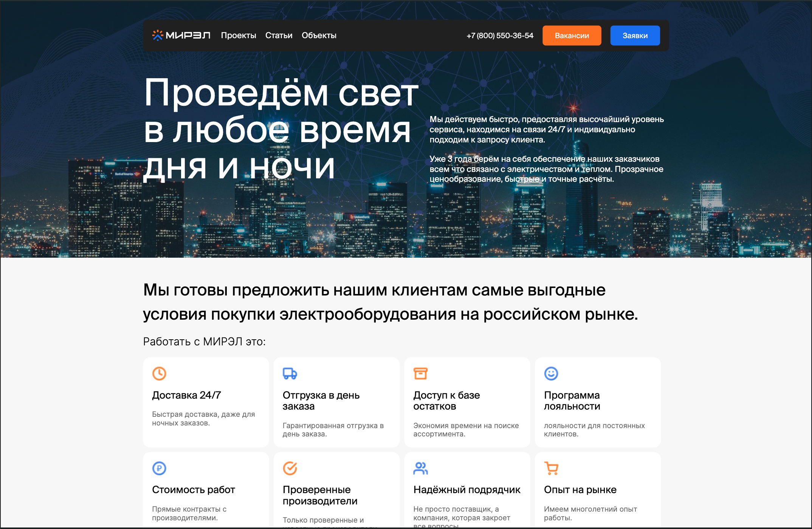Go to the Объекты page

319,36
